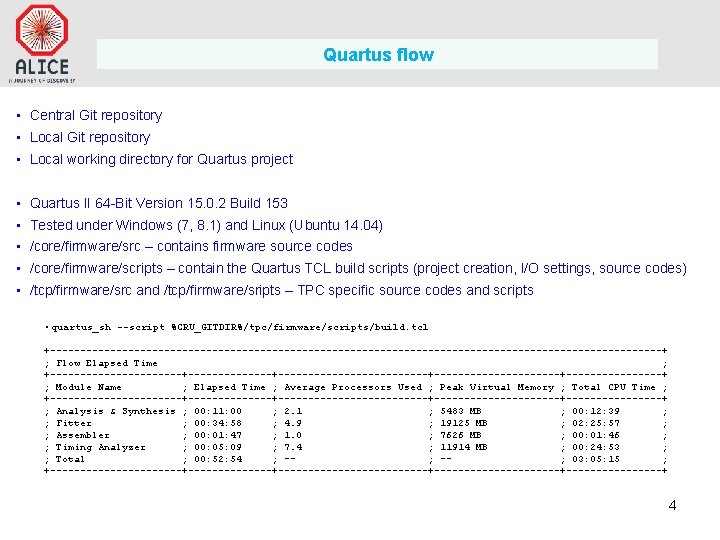The width and height of the screenshot is (720, 540).
Task: Select the 'Local Git repository' bullet
Action: click(90, 137)
